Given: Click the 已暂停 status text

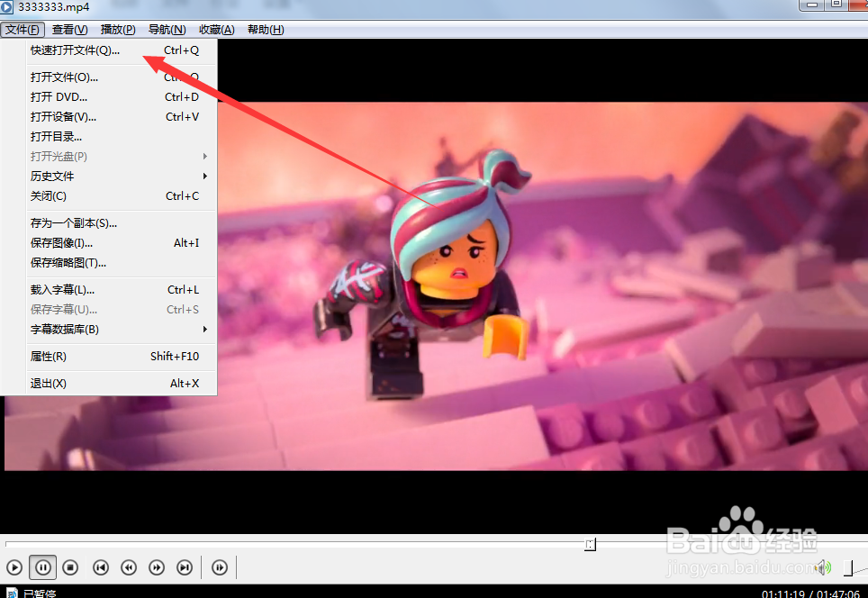Looking at the screenshot, I should coord(40,593).
